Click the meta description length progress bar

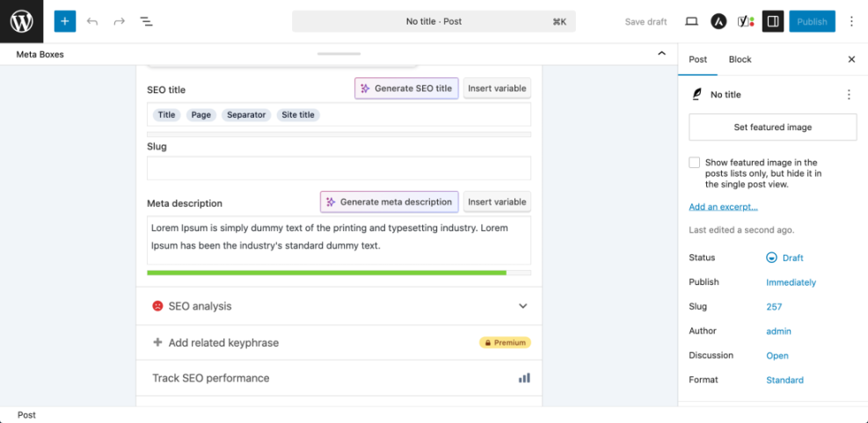[339, 273]
